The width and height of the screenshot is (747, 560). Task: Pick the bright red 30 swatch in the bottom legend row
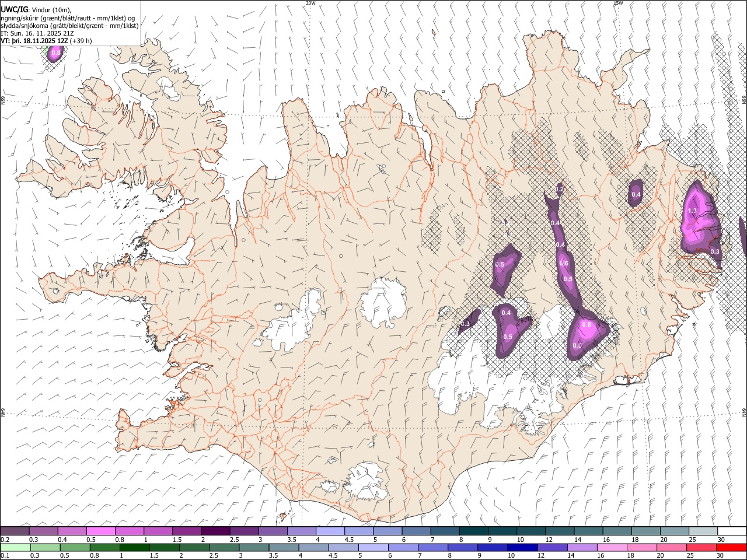point(731,547)
